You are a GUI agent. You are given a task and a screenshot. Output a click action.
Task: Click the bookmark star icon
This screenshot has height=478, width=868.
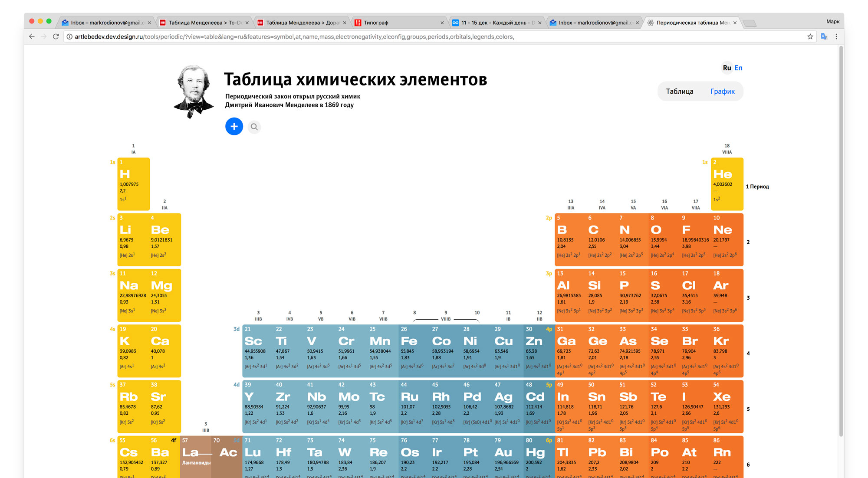(x=810, y=37)
